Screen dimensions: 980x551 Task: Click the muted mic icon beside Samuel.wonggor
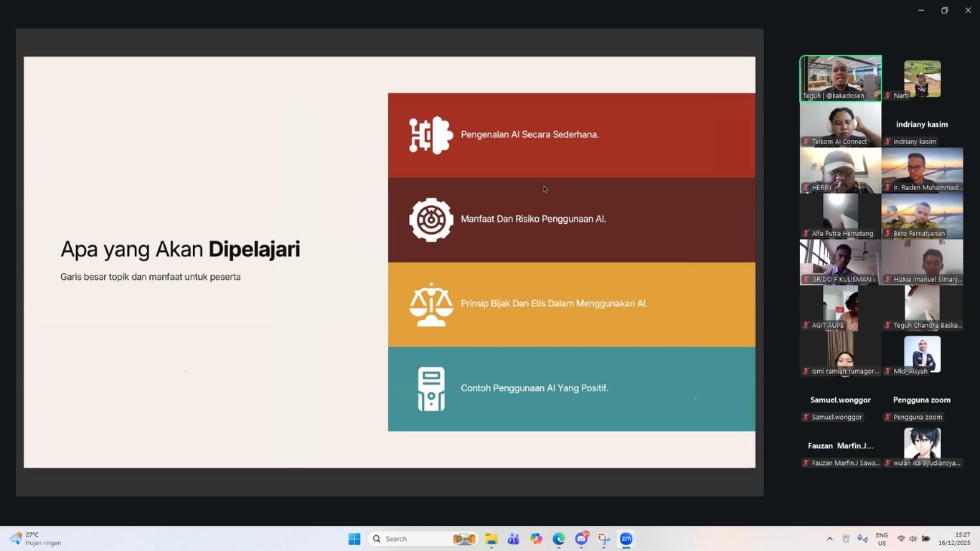(x=806, y=417)
